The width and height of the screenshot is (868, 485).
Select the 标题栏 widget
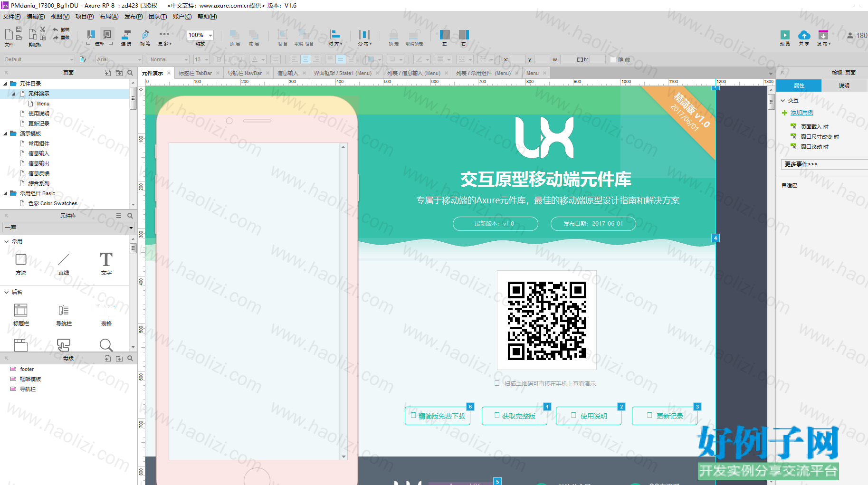point(21,314)
